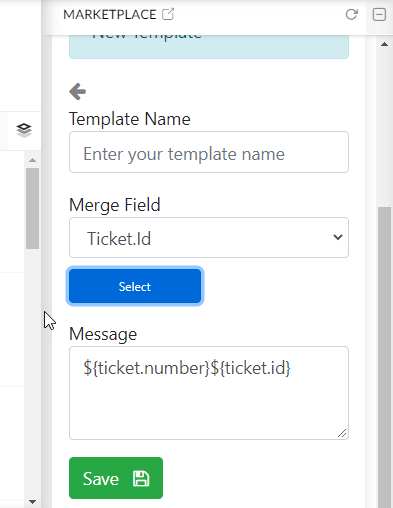
Task: Click the floppy disk icon on Save
Action: (141, 479)
